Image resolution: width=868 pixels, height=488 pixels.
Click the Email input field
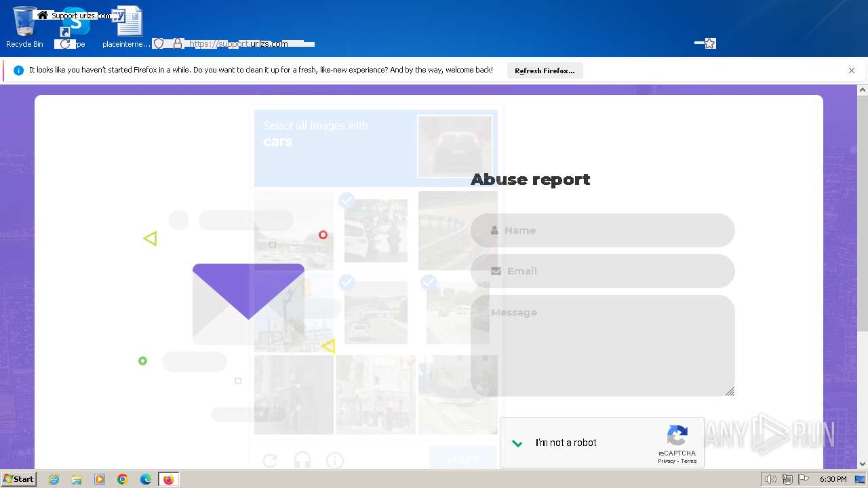(603, 271)
